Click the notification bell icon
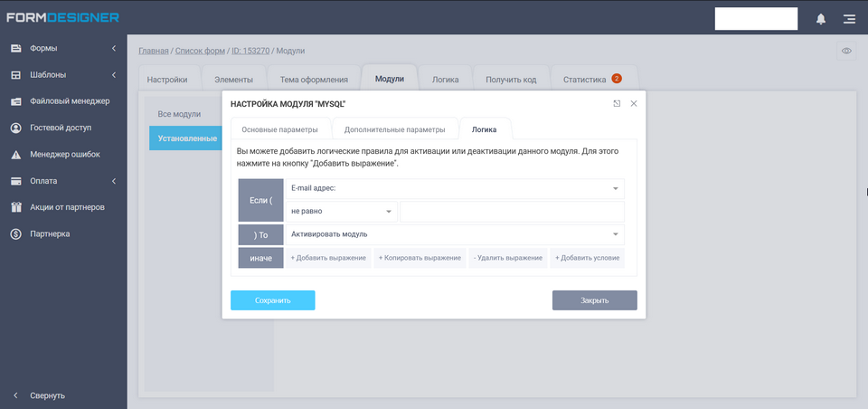Viewport: 868px width, 409px height. point(821,18)
